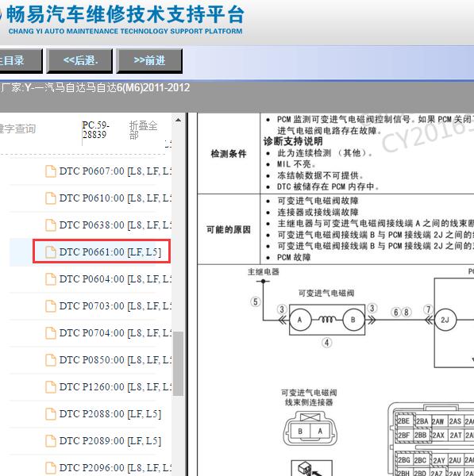Click document icon beside DTC P0850:00

pyautogui.click(x=51, y=360)
